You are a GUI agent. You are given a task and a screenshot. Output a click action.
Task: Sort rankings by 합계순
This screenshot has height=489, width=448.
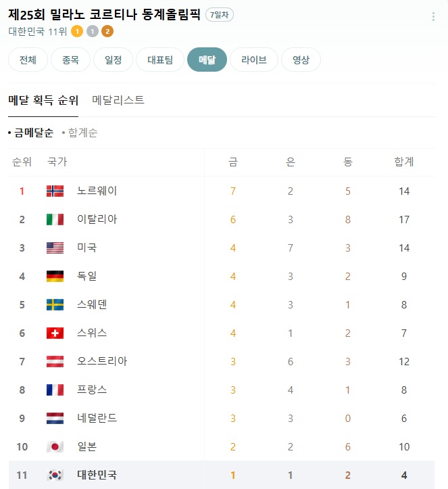point(82,133)
